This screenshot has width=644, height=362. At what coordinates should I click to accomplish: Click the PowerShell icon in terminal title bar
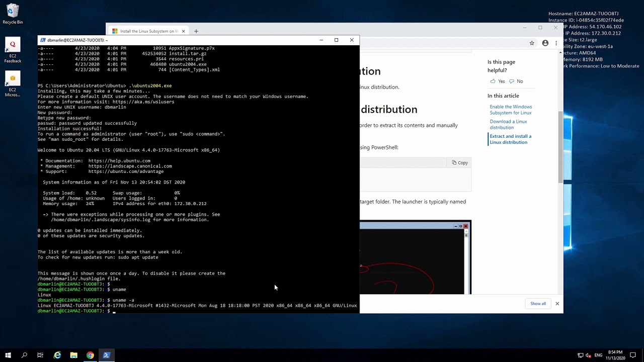pyautogui.click(x=43, y=40)
